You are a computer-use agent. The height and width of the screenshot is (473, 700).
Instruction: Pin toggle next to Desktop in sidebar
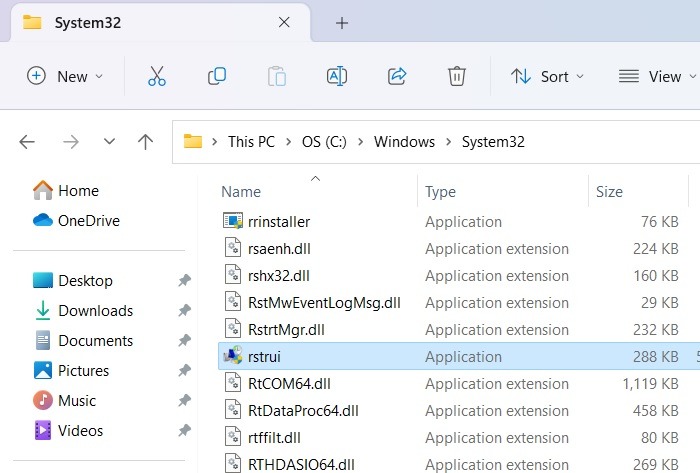(184, 281)
